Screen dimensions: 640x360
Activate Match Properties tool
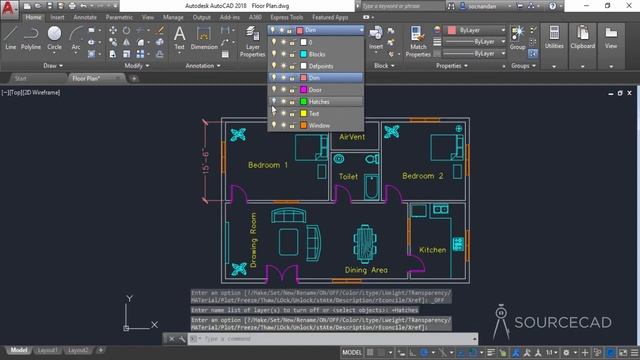tap(418, 42)
